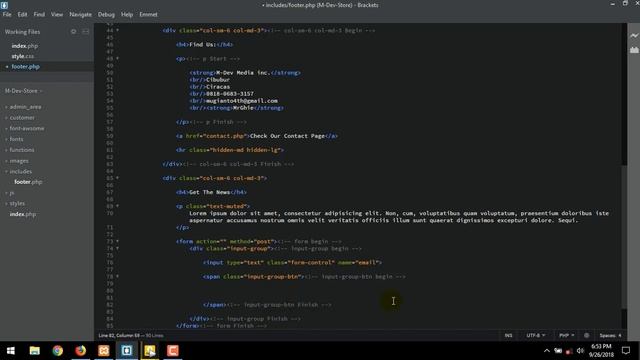Expand the js folder
This screenshot has height=360, width=640.
[x=7, y=193]
